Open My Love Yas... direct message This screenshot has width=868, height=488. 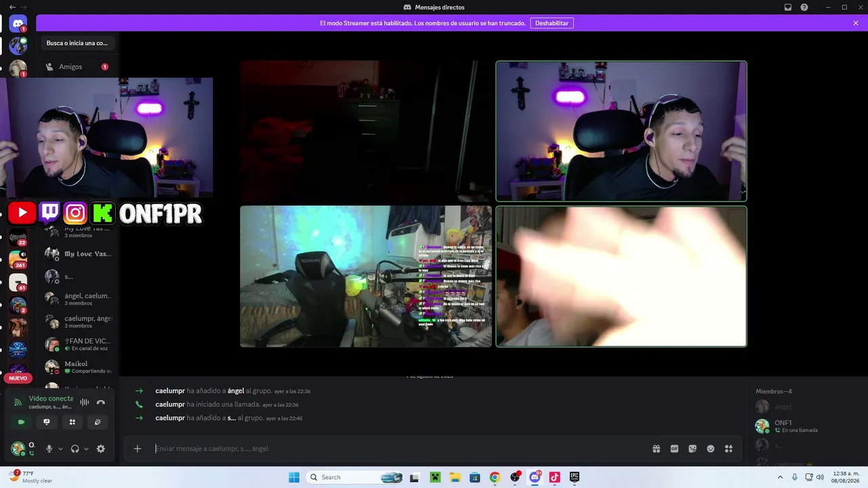click(x=77, y=254)
